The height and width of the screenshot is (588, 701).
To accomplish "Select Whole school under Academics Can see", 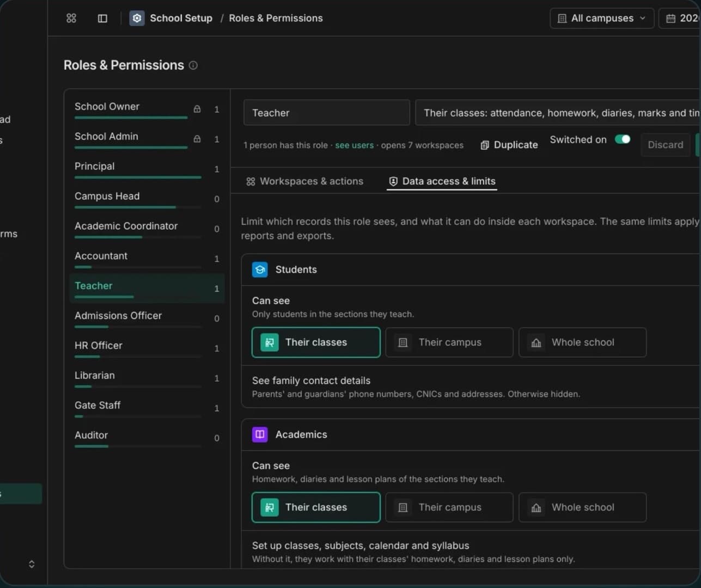I will (x=582, y=507).
